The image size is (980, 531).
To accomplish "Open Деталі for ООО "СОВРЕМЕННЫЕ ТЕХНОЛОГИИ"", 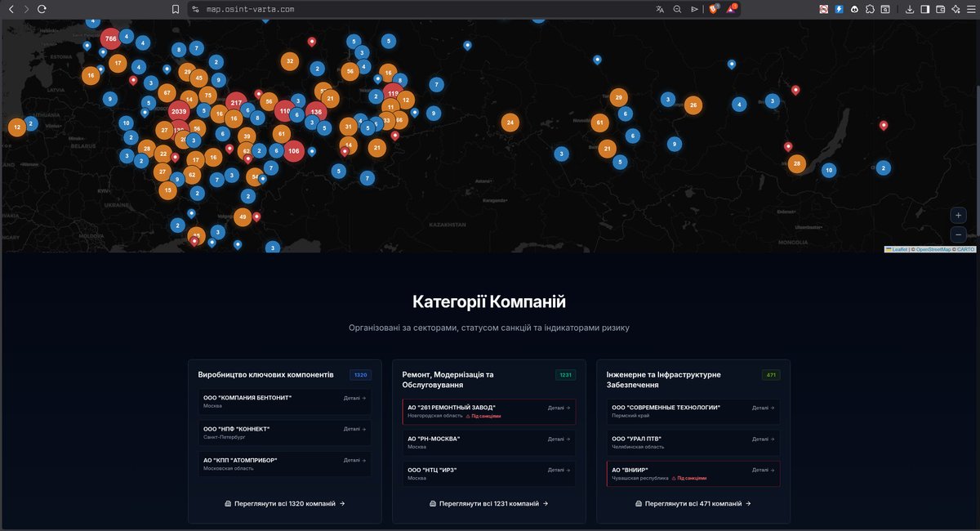I will point(764,407).
